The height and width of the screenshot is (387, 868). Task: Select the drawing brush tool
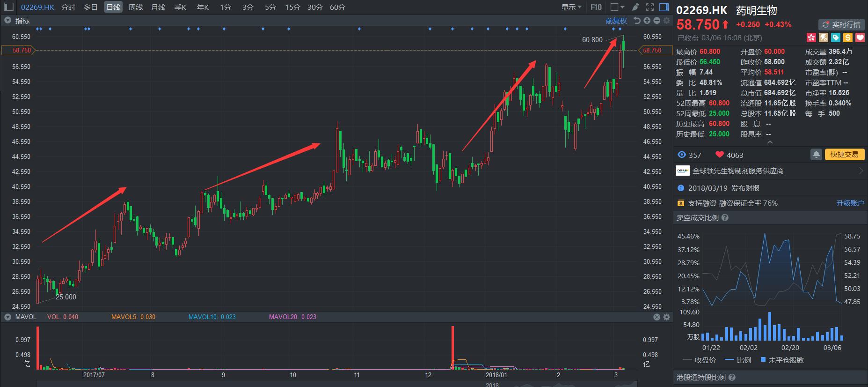click(635, 7)
